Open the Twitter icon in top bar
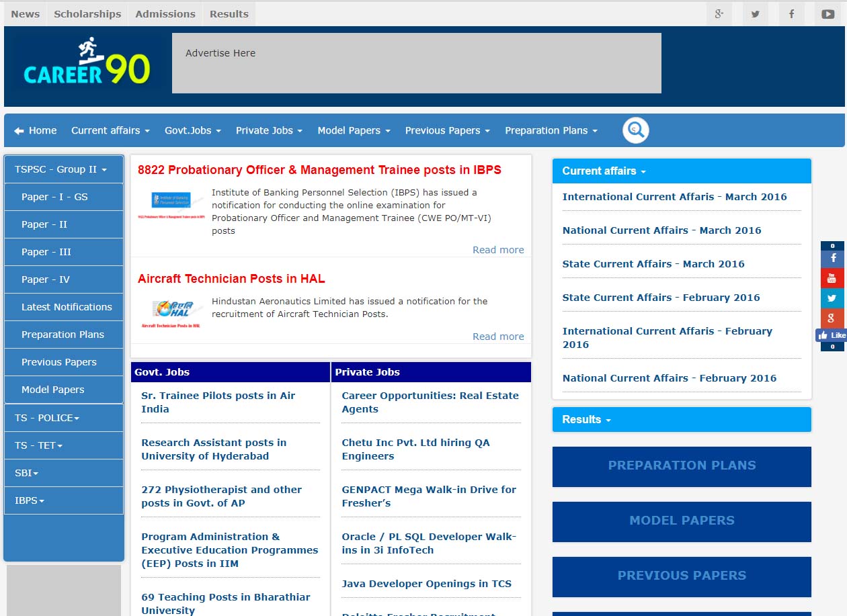Viewport: 847px width, 616px height. pyautogui.click(x=756, y=14)
